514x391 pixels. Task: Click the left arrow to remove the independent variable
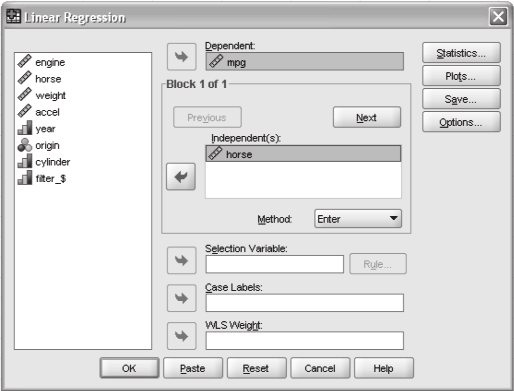click(181, 177)
